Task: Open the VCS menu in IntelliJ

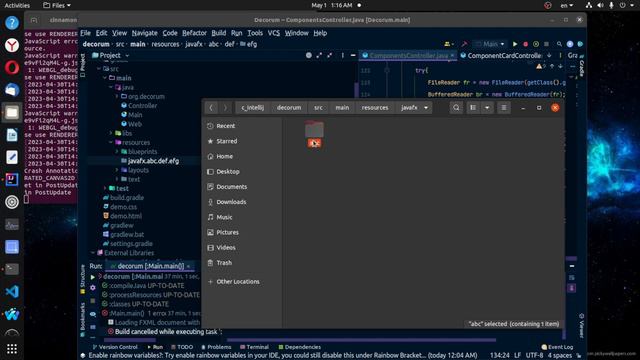Action: (273, 33)
